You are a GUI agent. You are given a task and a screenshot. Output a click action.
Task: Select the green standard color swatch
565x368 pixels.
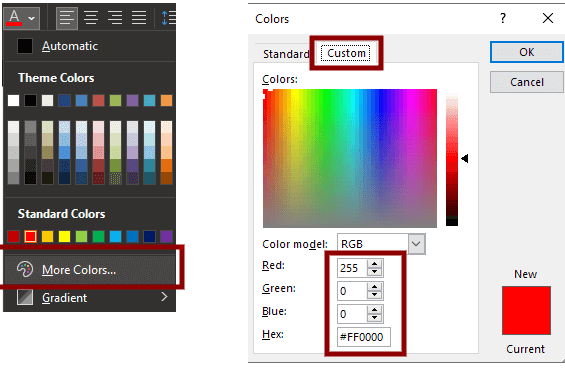98,236
